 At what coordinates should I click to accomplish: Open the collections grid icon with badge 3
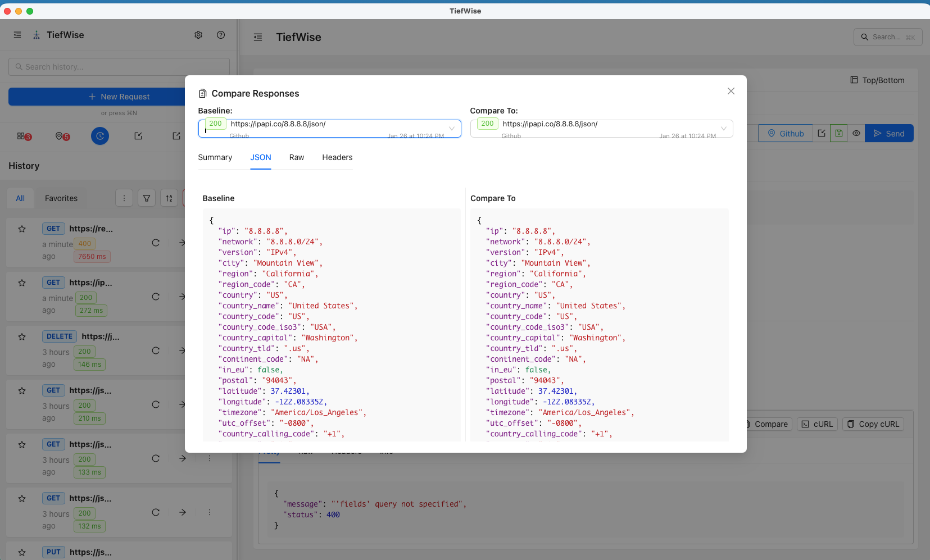24,136
